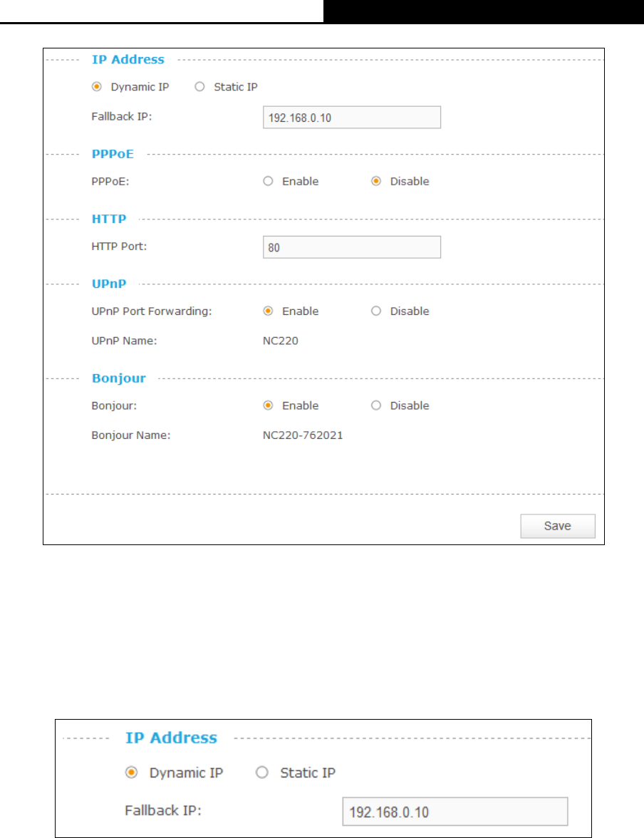
Task: Click the HTTP section heading
Action: 109,219
